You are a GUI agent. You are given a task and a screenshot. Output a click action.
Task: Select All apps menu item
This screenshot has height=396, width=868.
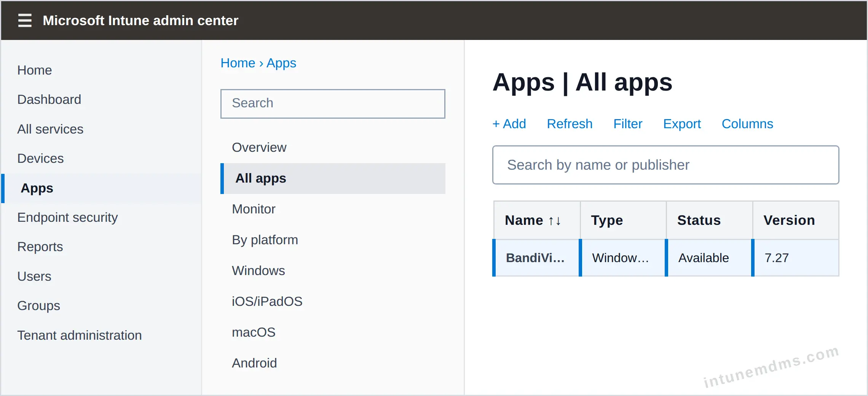coord(333,178)
